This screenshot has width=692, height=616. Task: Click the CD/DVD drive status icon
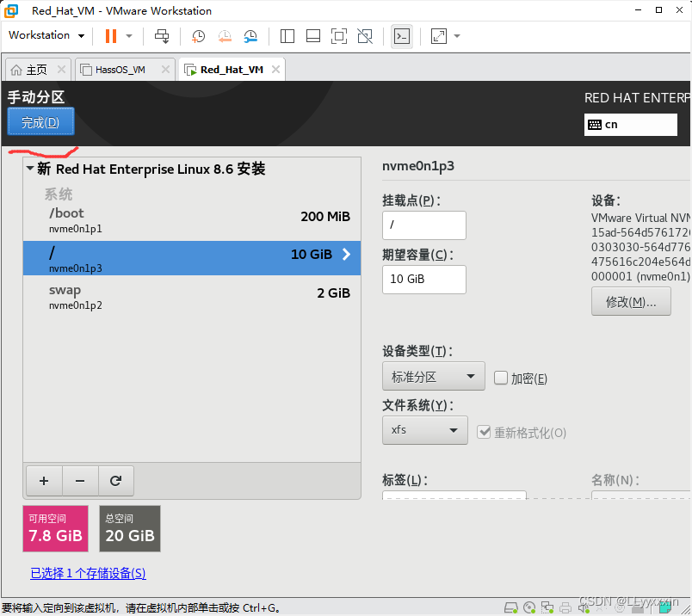529,608
